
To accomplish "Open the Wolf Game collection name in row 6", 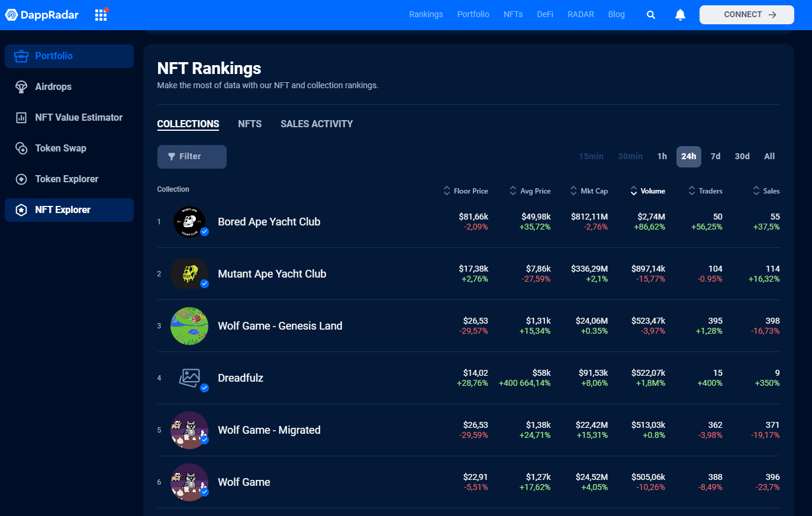I will pos(244,482).
